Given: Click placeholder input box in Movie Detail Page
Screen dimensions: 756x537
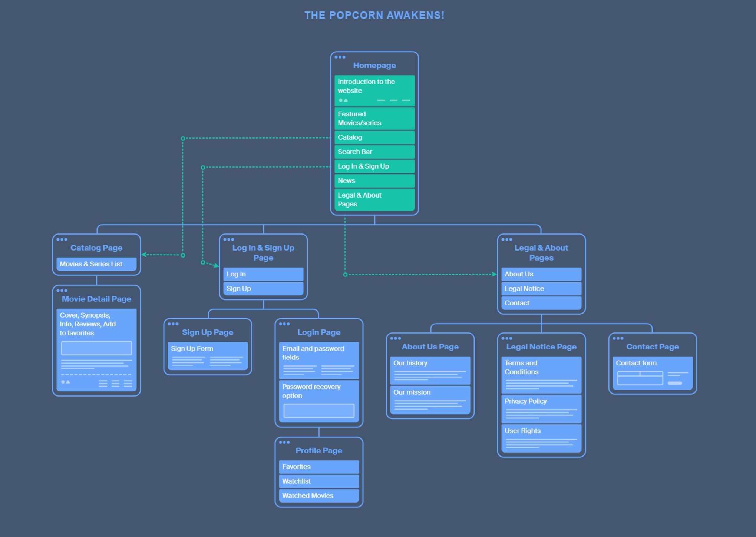Looking at the screenshot, I should [96, 348].
